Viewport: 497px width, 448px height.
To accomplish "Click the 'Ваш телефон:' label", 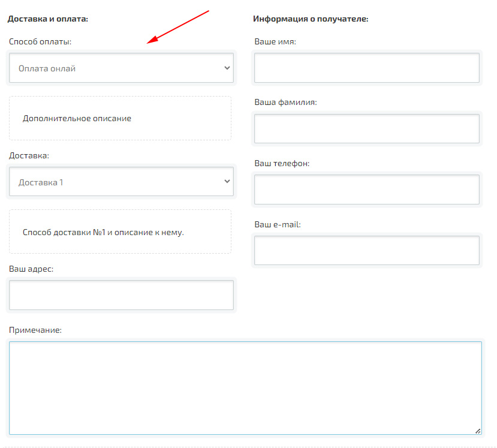I will (x=282, y=164).
